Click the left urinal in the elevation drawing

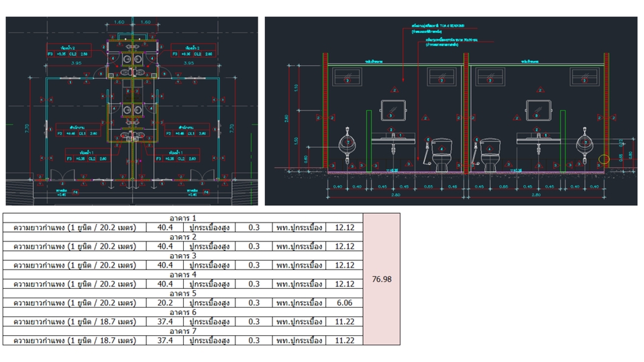point(347,143)
